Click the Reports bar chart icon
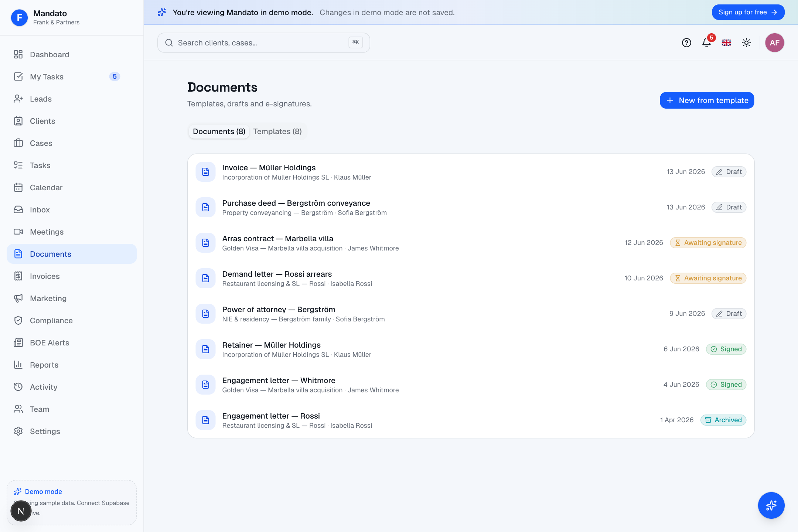Image resolution: width=798 pixels, height=532 pixels. (x=18, y=365)
